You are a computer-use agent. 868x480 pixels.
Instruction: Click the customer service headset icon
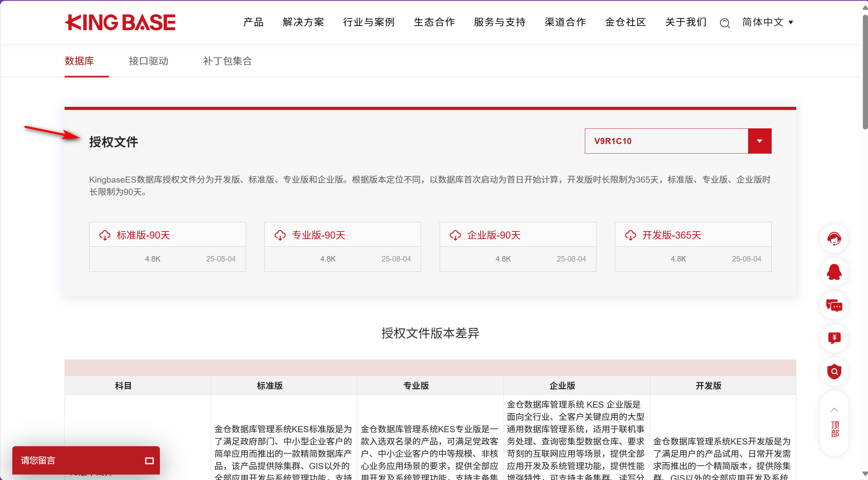tap(834, 239)
